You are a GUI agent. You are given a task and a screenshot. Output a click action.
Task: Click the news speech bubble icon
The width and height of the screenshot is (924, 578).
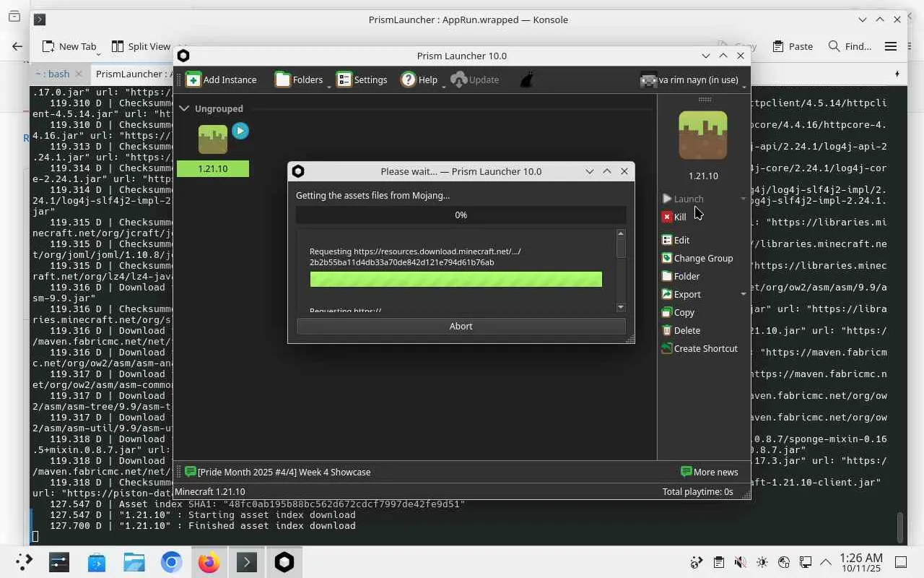[191, 472]
